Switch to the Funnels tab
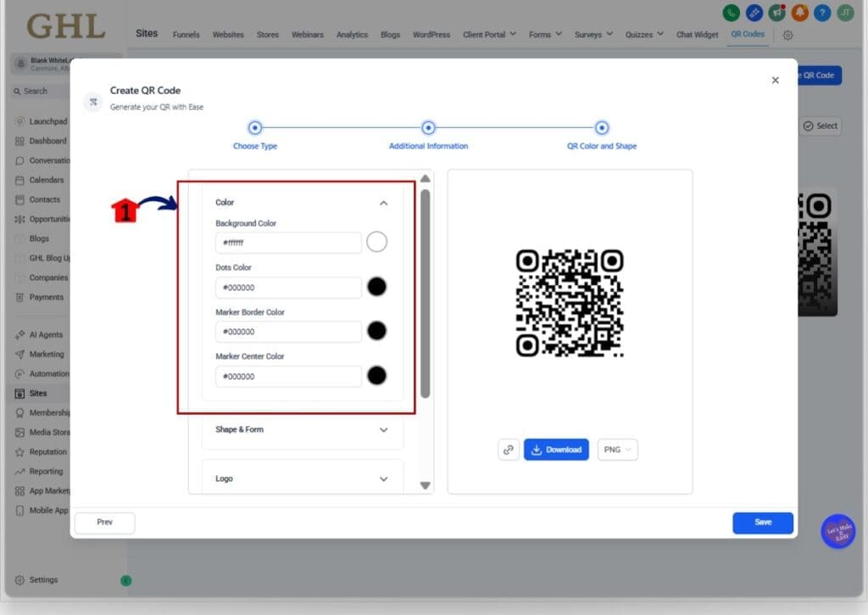This screenshot has height=615, width=868. [x=186, y=34]
